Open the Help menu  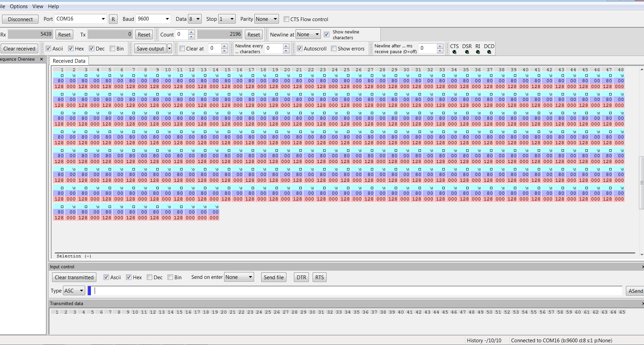[53, 6]
